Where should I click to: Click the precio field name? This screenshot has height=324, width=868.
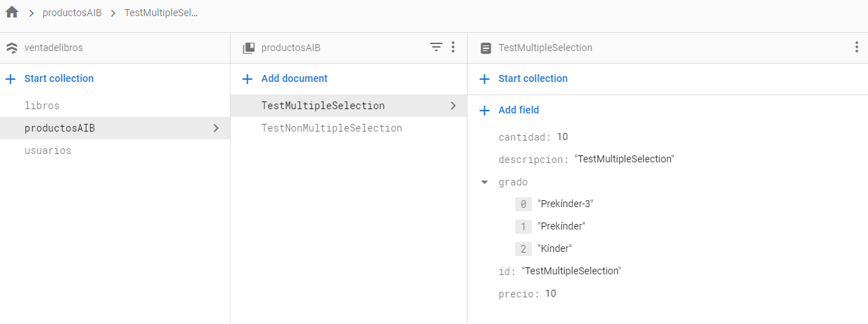pyautogui.click(x=519, y=294)
